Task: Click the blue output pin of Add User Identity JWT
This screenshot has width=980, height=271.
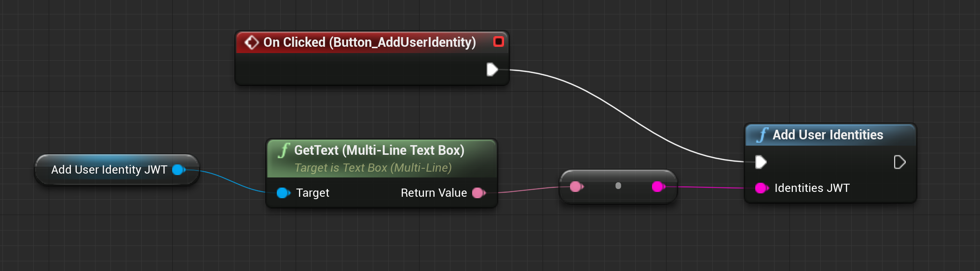Action: coord(178,170)
